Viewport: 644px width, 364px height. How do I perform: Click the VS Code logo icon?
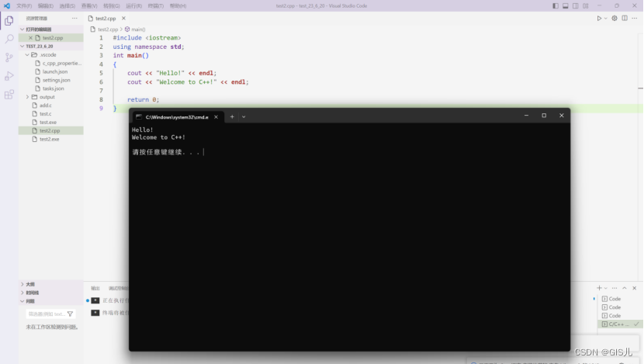(7, 5)
